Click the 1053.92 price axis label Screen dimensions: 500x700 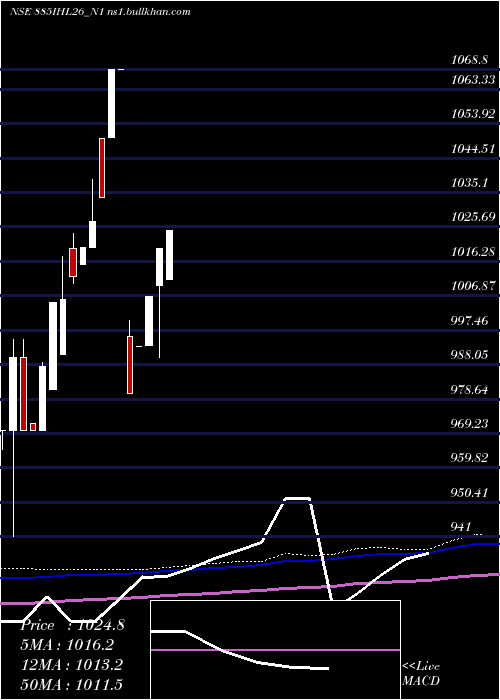tap(473, 114)
